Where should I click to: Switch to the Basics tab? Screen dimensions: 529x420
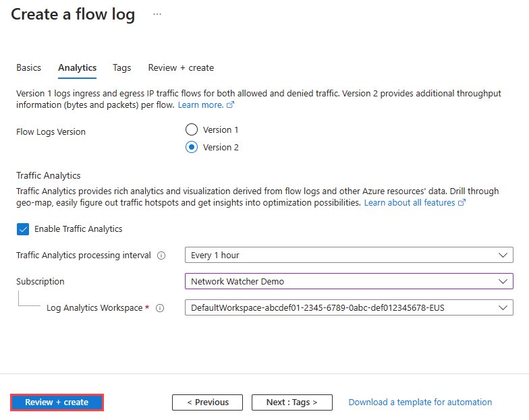click(x=28, y=68)
